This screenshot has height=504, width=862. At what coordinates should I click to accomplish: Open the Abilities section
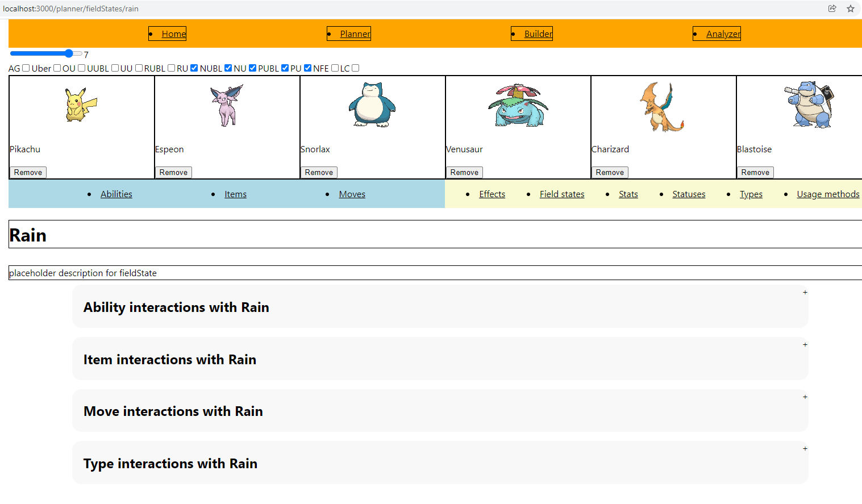(x=116, y=194)
